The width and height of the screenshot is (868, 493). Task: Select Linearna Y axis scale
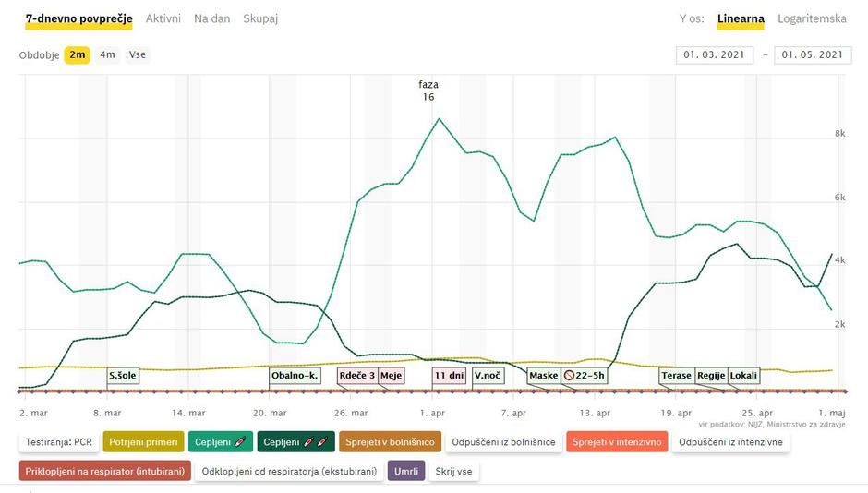(741, 18)
